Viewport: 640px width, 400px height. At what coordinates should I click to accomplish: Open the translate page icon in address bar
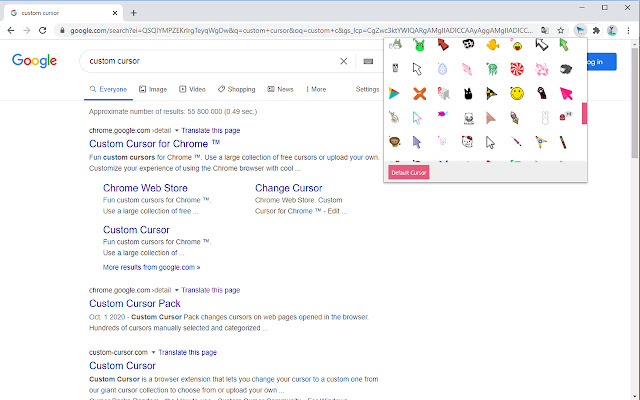pyautogui.click(x=544, y=30)
